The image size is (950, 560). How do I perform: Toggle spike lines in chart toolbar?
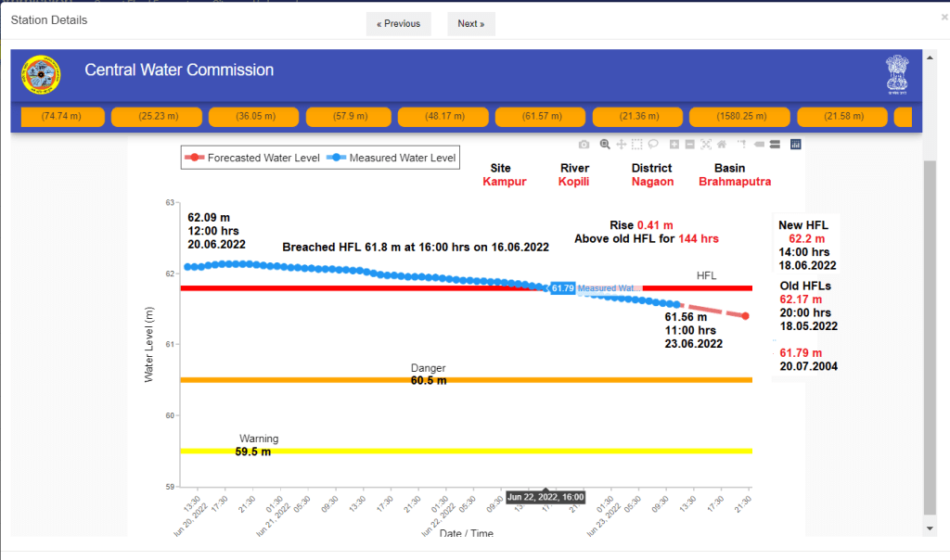(x=742, y=145)
